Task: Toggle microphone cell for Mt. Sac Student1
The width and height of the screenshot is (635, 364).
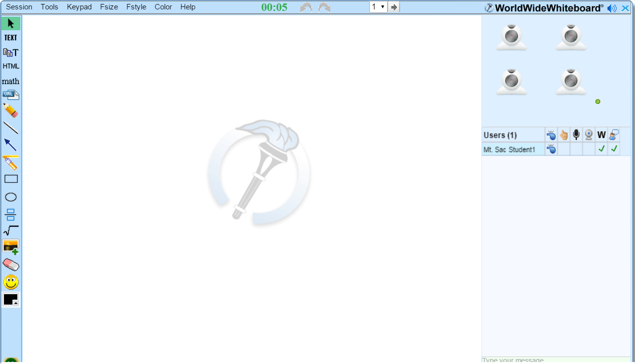Action: pos(576,149)
